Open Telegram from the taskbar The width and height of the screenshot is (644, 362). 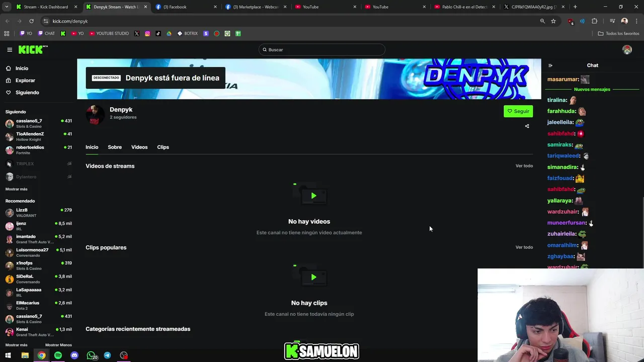pyautogui.click(x=107, y=355)
